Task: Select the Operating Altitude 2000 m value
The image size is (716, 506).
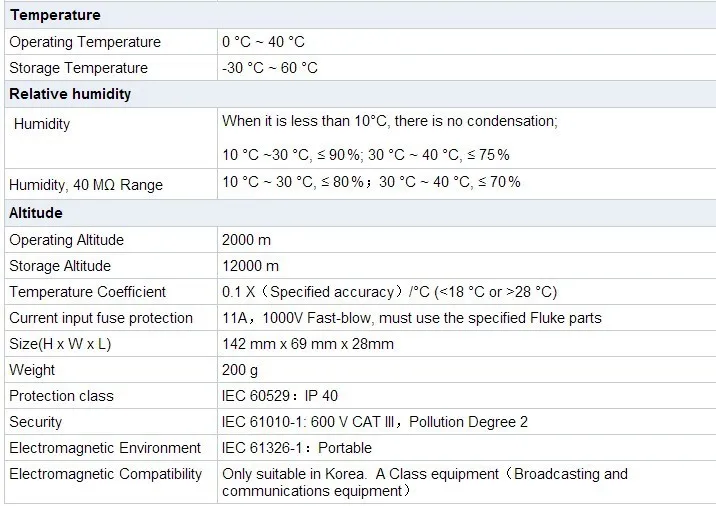Action: pos(246,240)
